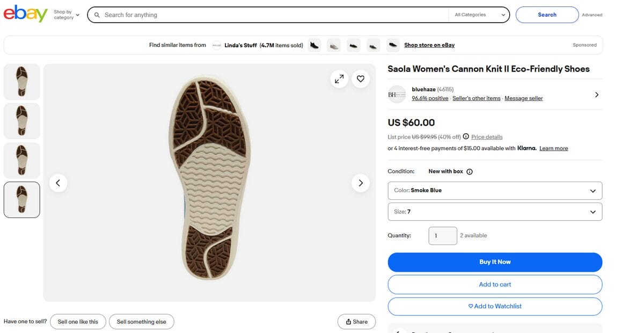Click the heart icon on the product image
The image size is (644, 333).
pyautogui.click(x=360, y=78)
